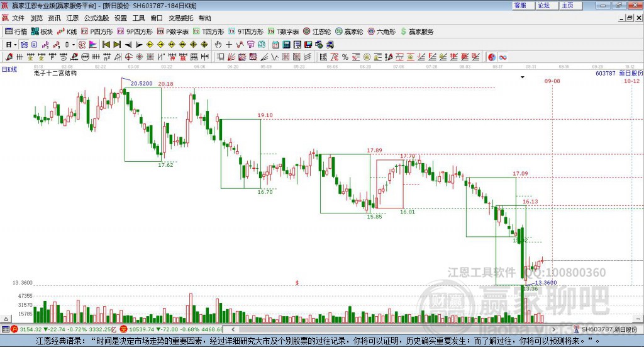Open the 赢家轮 wheel tool
The image size is (644, 347).
[x=349, y=31]
